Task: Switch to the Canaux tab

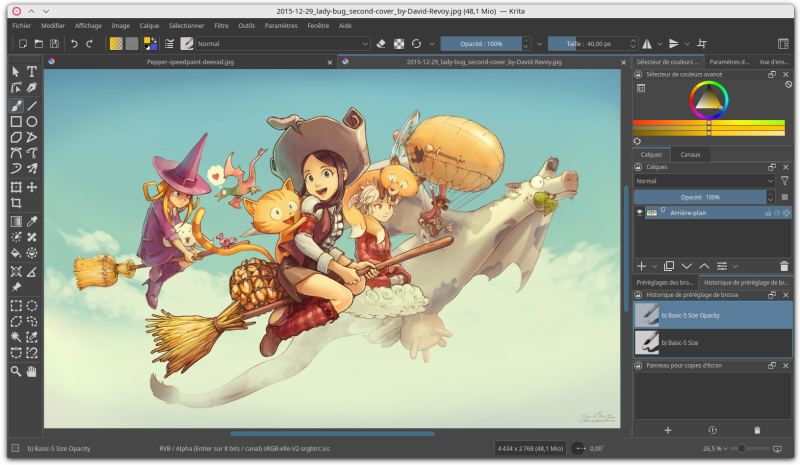Action: tap(690, 154)
